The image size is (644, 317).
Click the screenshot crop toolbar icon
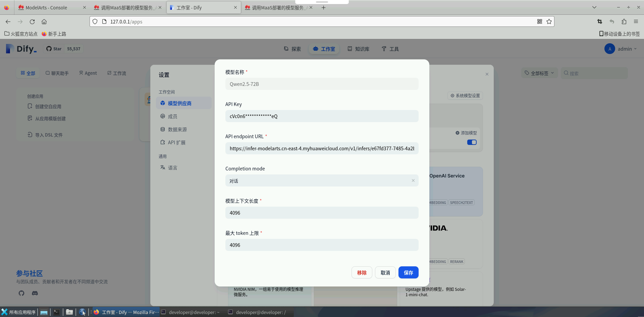pyautogui.click(x=600, y=21)
